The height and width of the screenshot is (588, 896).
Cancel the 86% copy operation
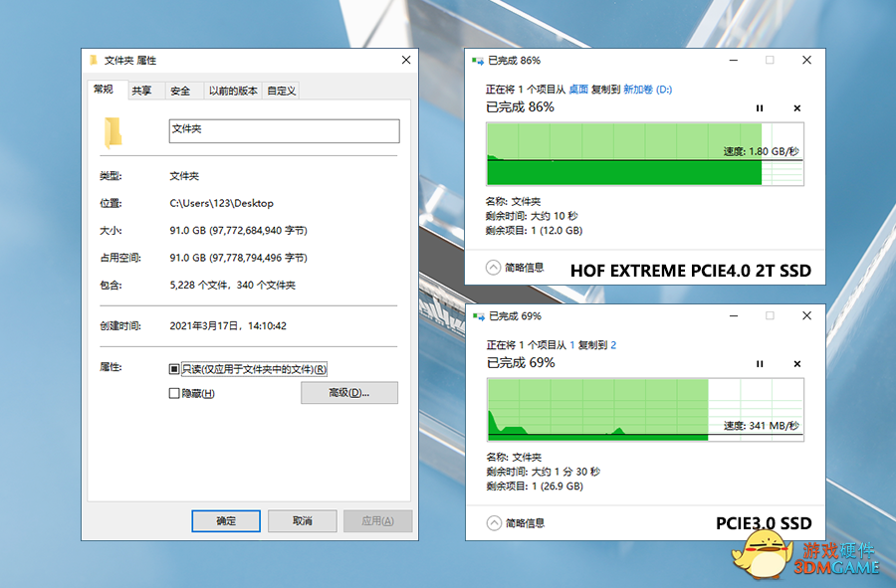tap(797, 107)
